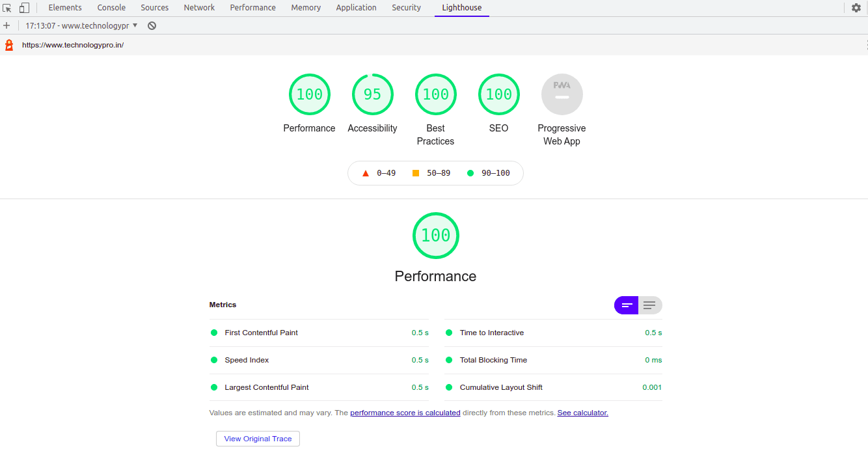
Task: Click the Time to Interactive metric
Action: [554, 333]
